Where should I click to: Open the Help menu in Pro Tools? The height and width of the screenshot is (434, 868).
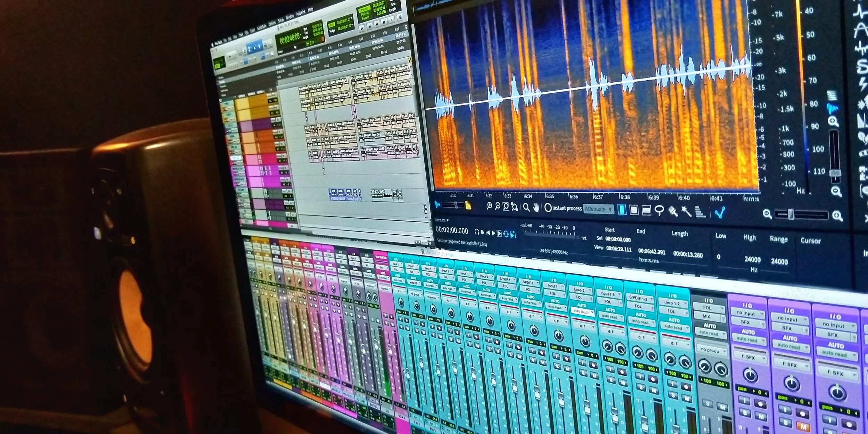[310, 9]
